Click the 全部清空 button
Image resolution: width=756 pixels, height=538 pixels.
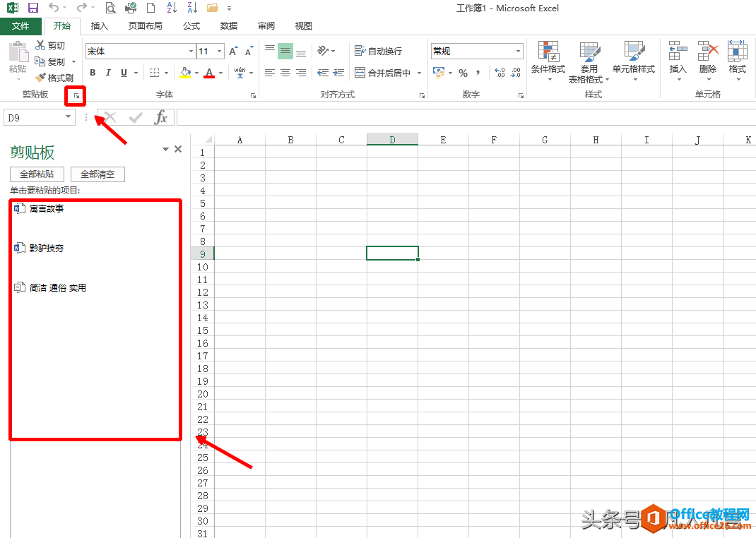click(x=98, y=174)
